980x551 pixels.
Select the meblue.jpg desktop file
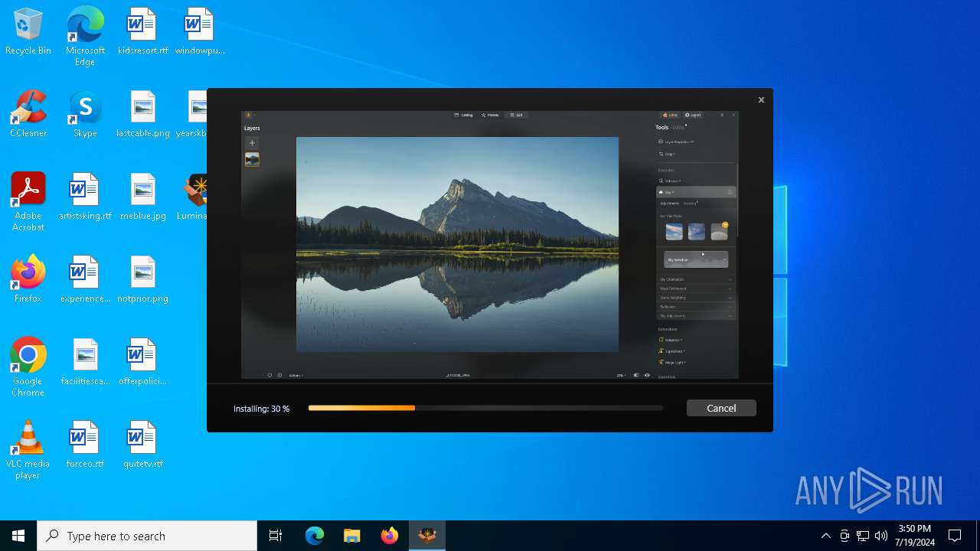point(142,197)
